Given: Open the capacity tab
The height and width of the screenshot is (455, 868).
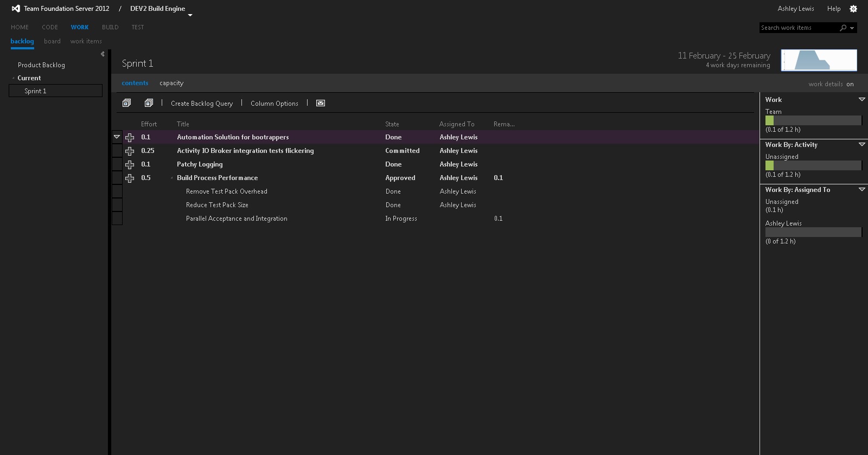Looking at the screenshot, I should coord(171,83).
